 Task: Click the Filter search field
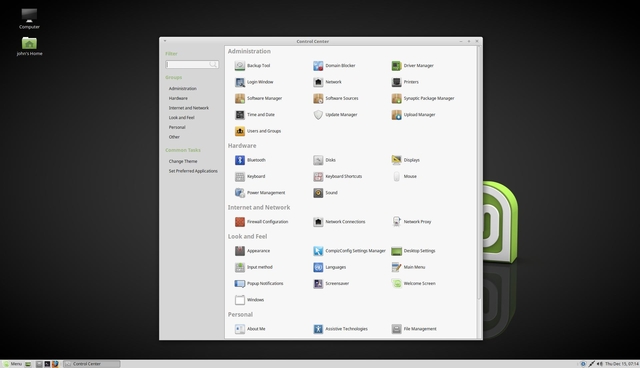[x=192, y=64]
